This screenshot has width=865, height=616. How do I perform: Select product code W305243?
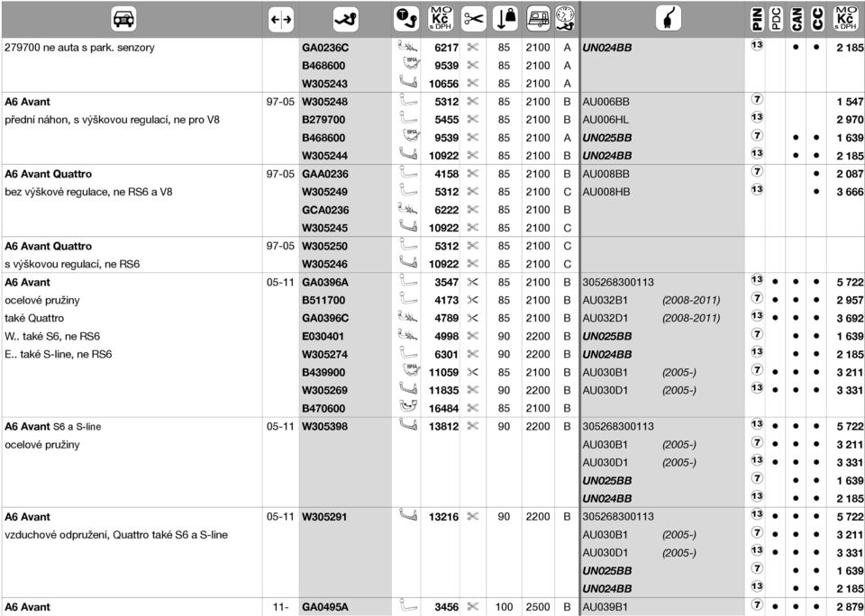click(323, 84)
